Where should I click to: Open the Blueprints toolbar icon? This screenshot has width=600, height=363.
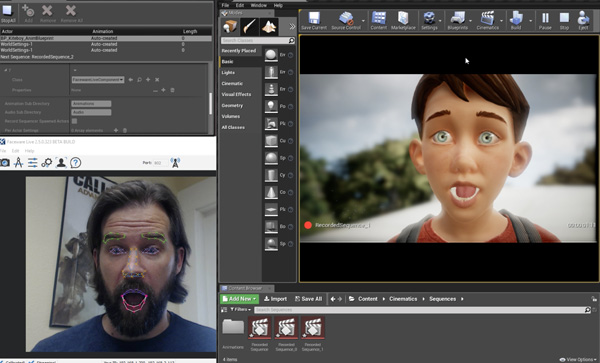point(457,20)
